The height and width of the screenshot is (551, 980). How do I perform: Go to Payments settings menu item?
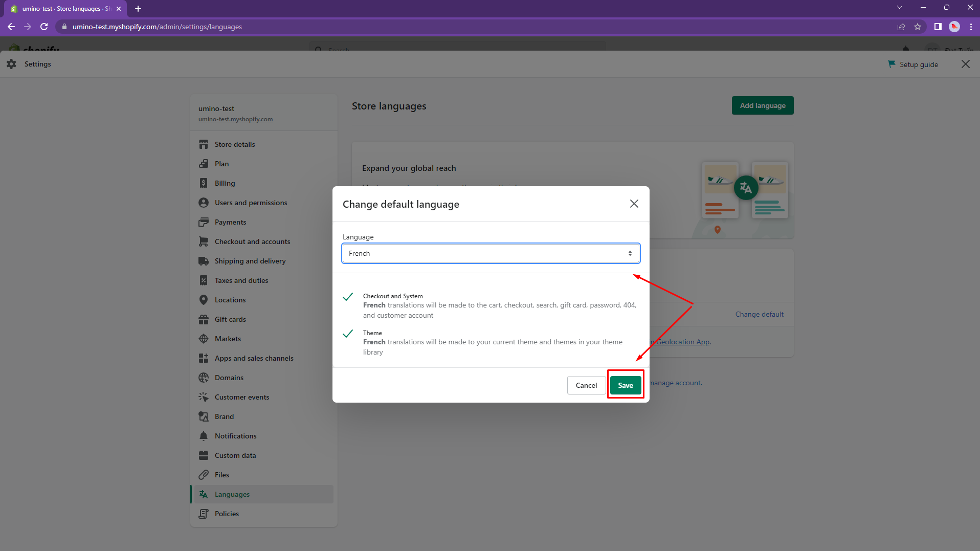tap(230, 222)
